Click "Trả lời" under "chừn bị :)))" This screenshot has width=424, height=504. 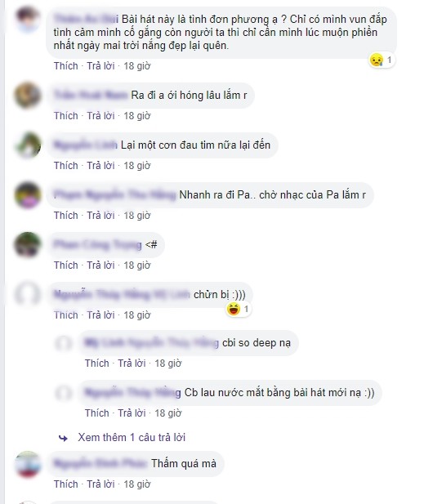(100, 315)
